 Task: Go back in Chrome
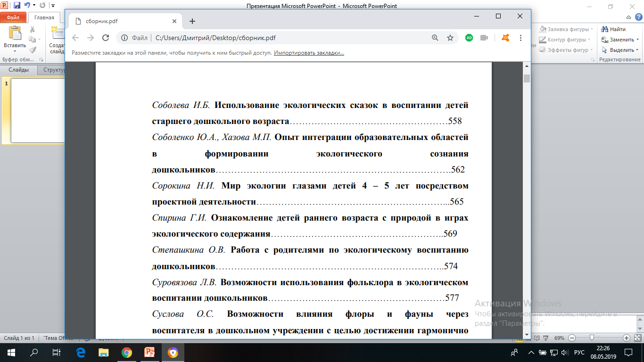tap(75, 38)
